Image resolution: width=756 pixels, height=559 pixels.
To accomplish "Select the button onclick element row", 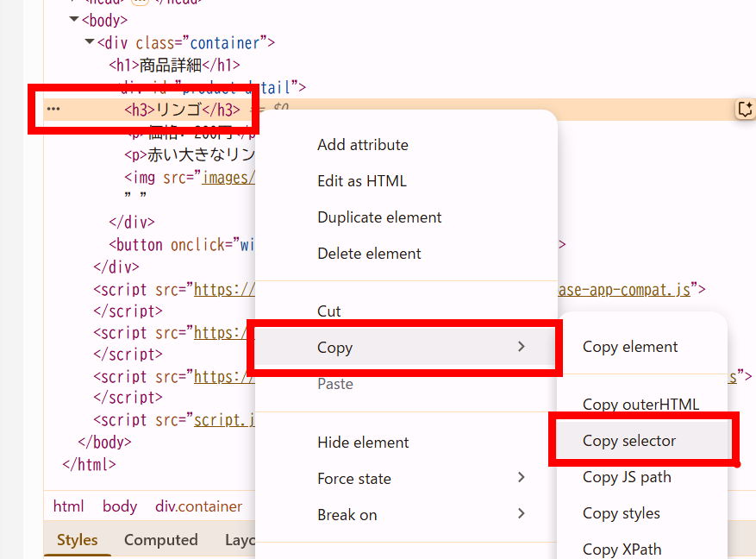I will pyautogui.click(x=181, y=245).
